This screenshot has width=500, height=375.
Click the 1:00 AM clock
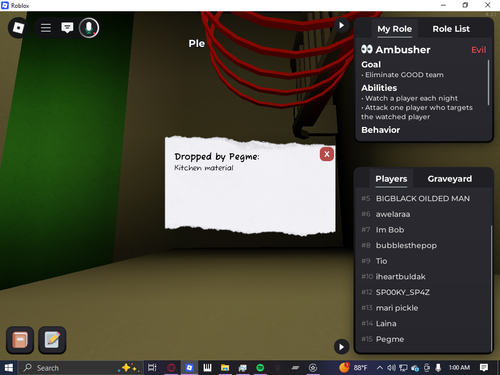tap(459, 368)
